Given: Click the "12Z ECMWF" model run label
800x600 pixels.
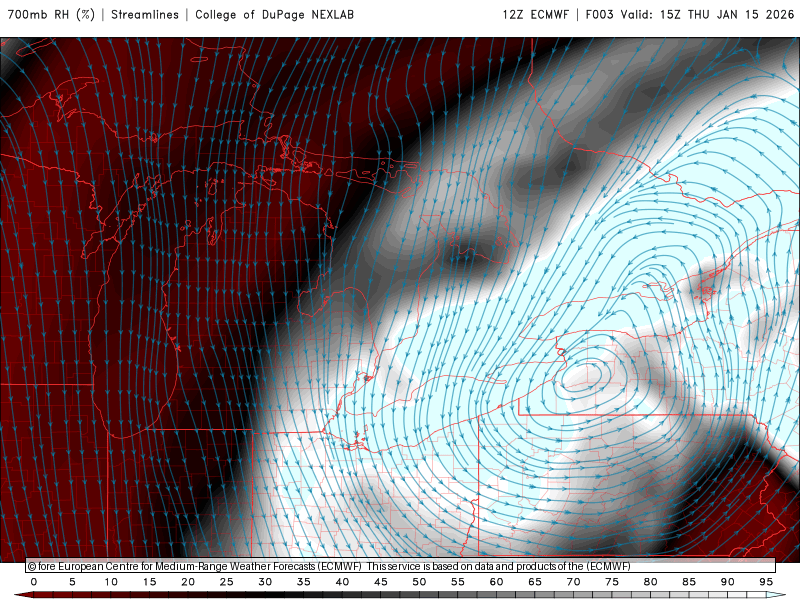Looking at the screenshot, I should (x=535, y=15).
